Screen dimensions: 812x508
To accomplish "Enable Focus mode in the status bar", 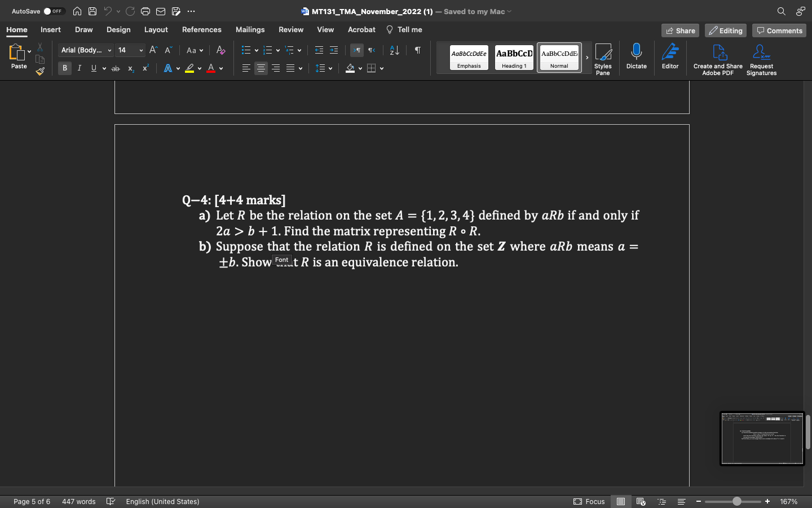I will click(x=589, y=501).
